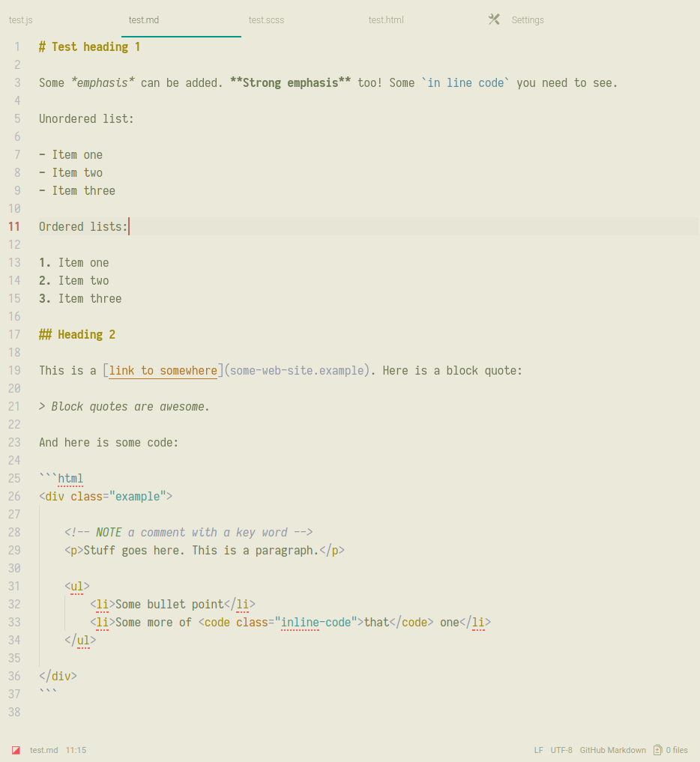Select the test.md tab
700x762 pixels.
144,20
